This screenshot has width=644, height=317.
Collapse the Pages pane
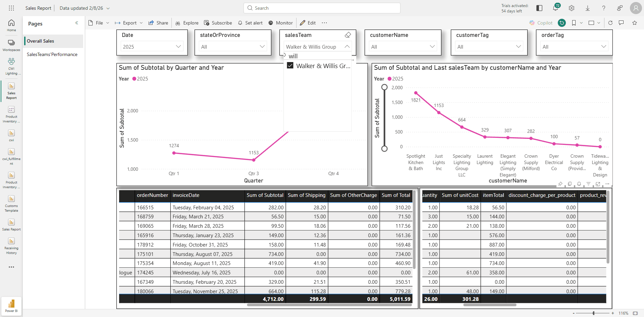click(x=76, y=23)
